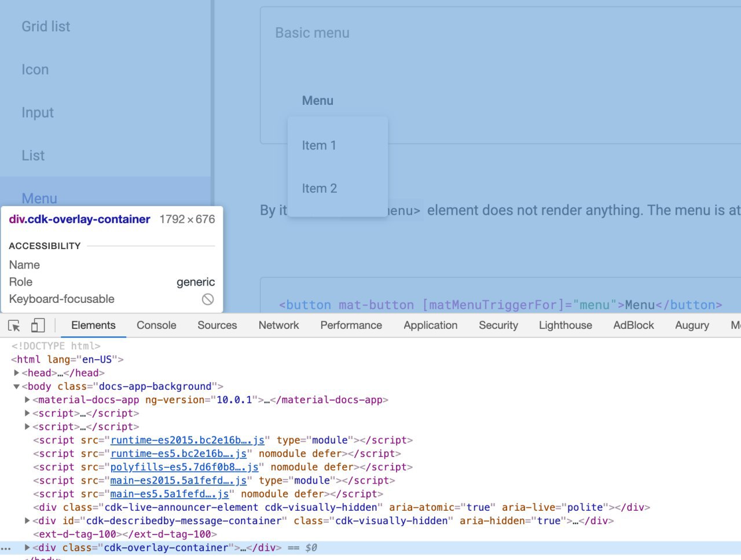The height and width of the screenshot is (560, 741).
Task: Expand the material-docs-app element node
Action: point(27,400)
